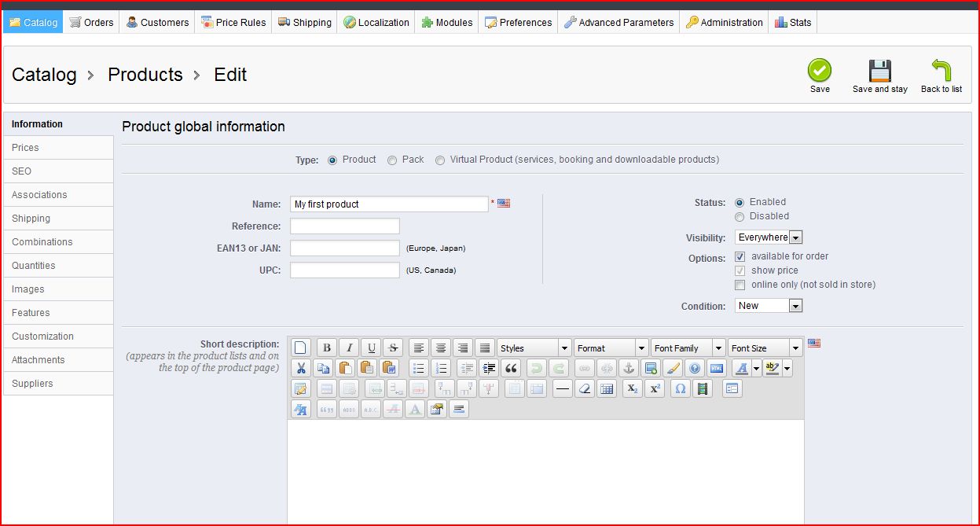Toggle the available for order checkbox

tap(740, 257)
